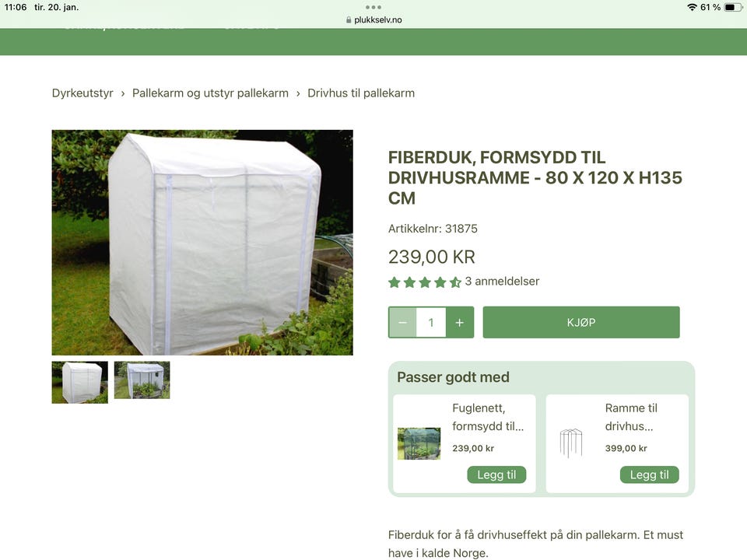Screen dimensions: 747x560
Task: Add Fuglenett to cart with Legg til
Action: (496, 474)
